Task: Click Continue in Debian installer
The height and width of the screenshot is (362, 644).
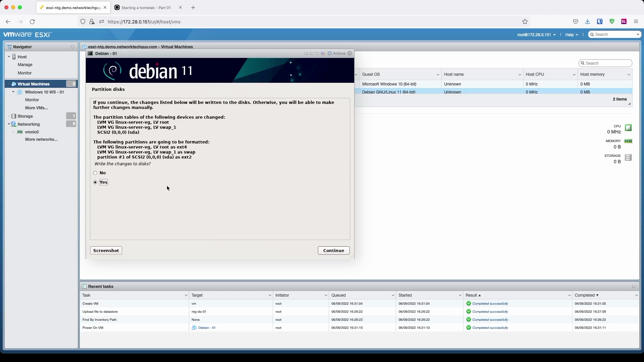Action: pyautogui.click(x=334, y=251)
